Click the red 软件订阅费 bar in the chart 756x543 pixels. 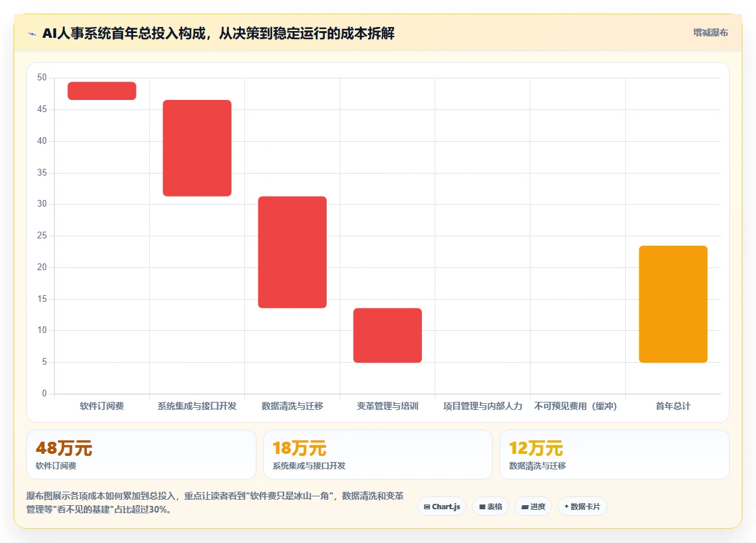102,90
